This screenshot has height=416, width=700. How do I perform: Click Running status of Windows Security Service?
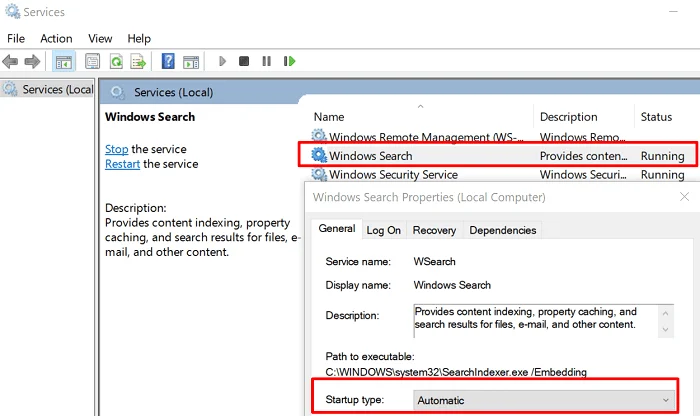[x=662, y=175]
